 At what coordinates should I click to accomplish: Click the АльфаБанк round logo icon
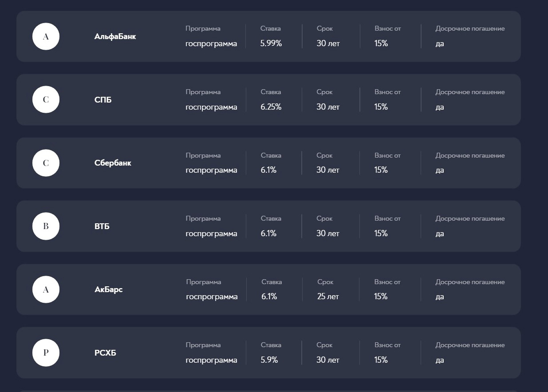click(x=46, y=36)
